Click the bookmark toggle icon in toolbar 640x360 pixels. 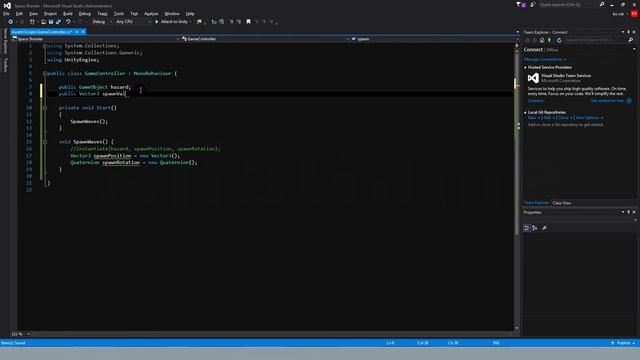248,22
